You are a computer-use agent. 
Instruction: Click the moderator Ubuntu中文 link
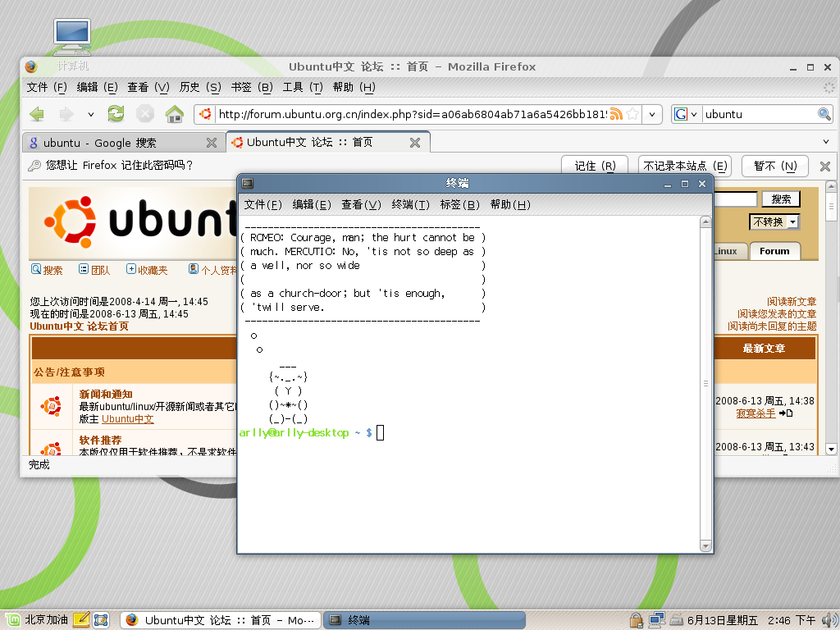(x=127, y=419)
